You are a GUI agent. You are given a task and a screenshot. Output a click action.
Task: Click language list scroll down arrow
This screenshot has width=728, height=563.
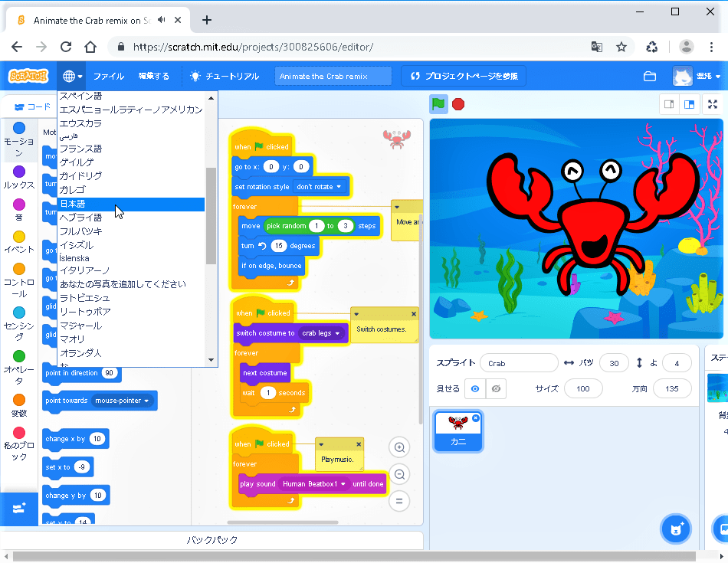[x=212, y=360]
